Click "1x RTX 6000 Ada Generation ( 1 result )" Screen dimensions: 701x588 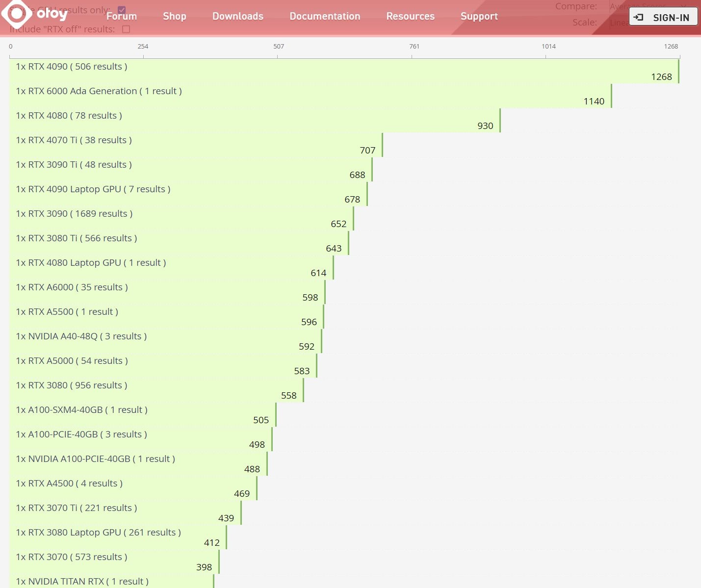99,91
